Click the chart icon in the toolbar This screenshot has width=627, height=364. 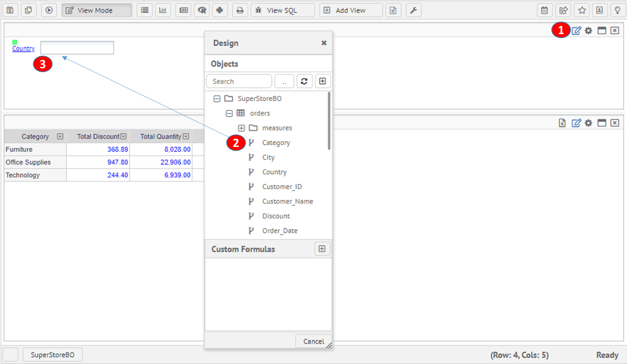click(163, 10)
